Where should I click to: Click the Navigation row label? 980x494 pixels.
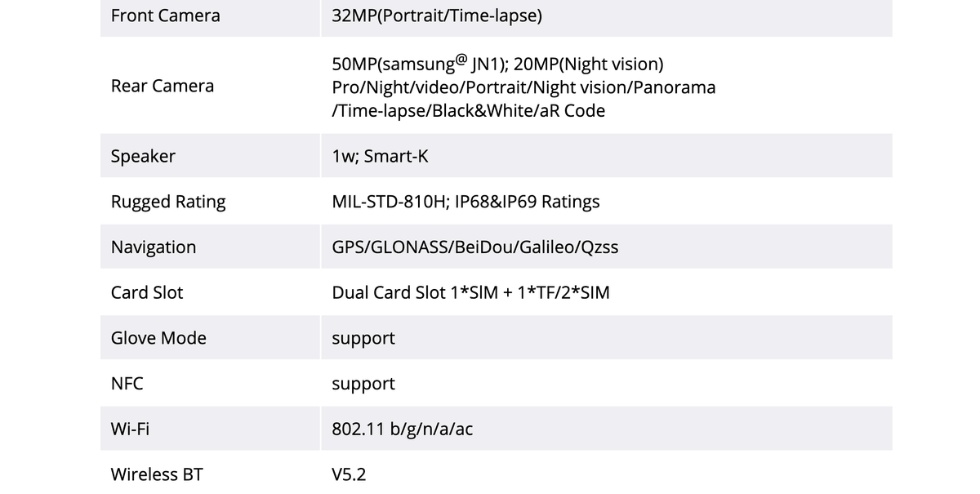pos(154,247)
